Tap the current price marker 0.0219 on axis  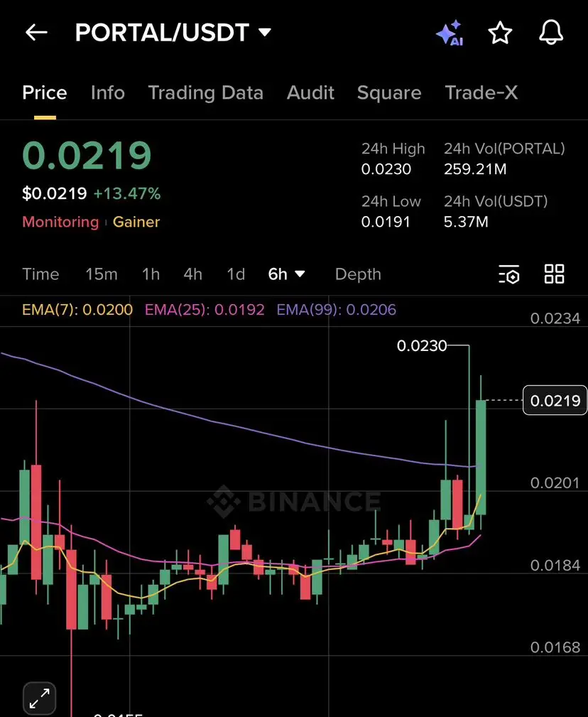pos(555,401)
